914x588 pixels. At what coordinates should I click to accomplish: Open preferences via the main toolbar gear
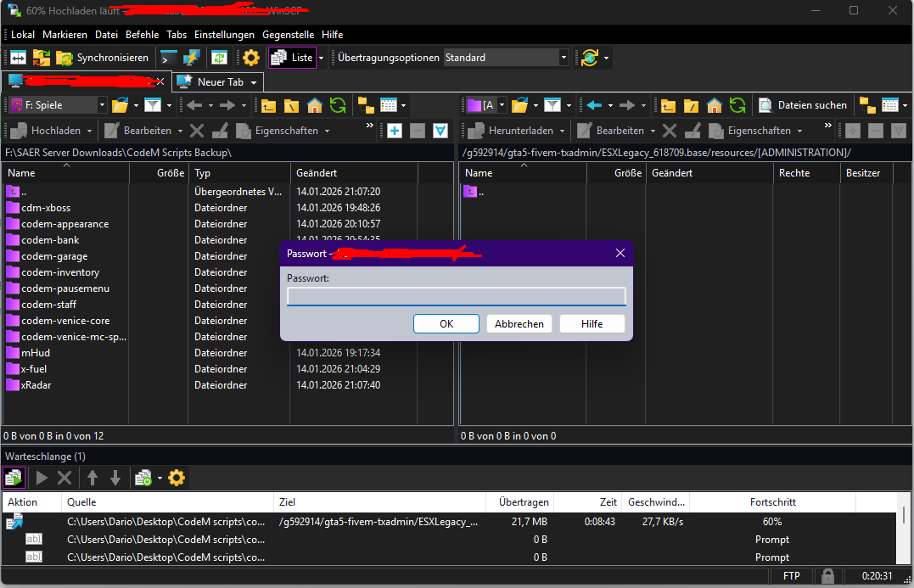pyautogui.click(x=250, y=58)
